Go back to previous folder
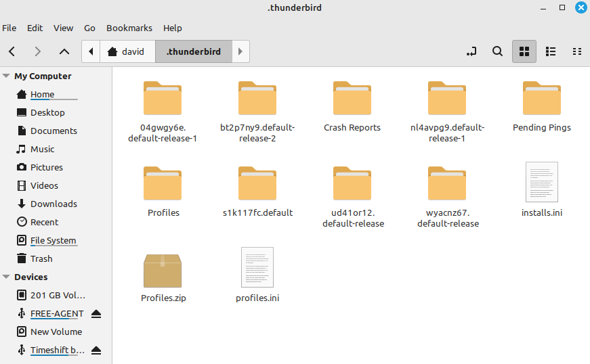 [12, 51]
